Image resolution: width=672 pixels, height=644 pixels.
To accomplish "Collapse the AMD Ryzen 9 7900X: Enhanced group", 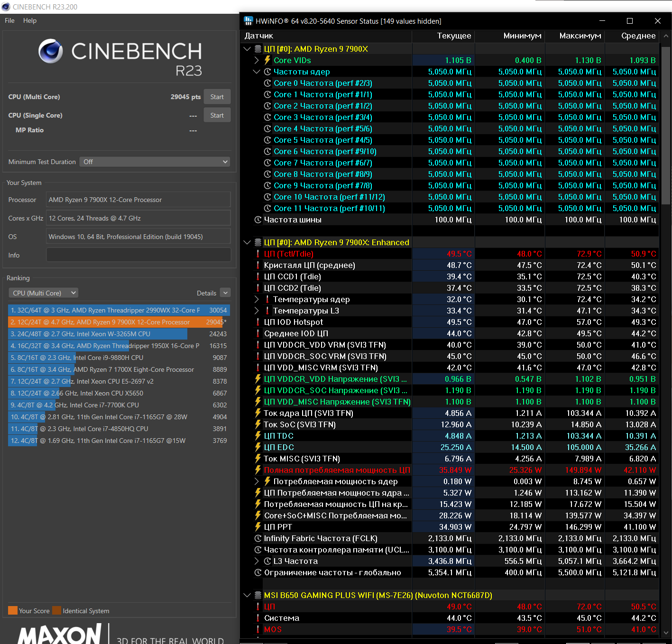I will (x=247, y=242).
